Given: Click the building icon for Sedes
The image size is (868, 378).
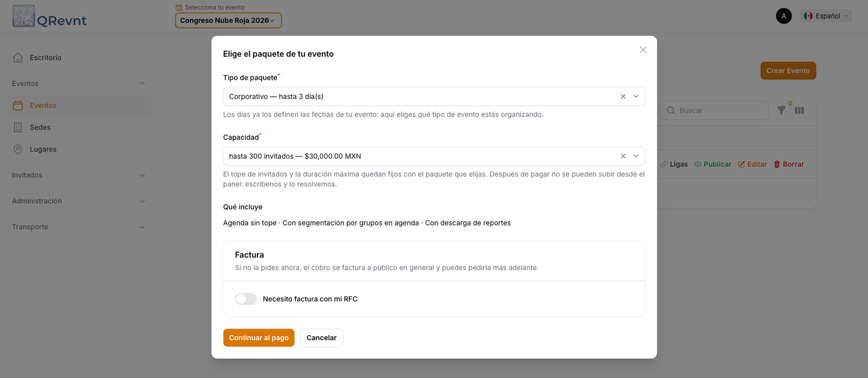Looking at the screenshot, I should [x=18, y=127].
